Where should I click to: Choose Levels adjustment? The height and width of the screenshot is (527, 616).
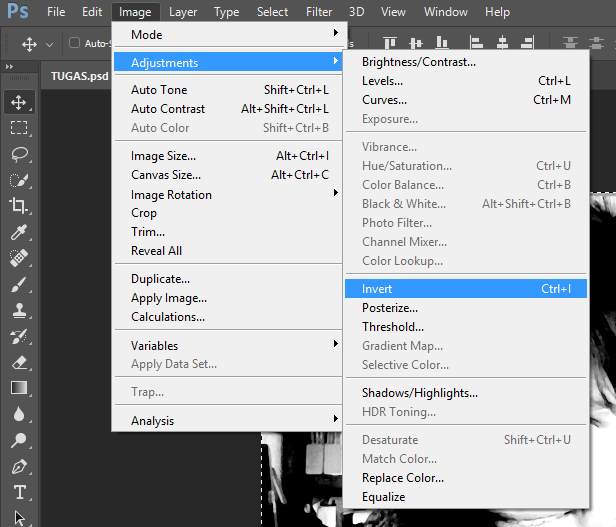[466, 81]
